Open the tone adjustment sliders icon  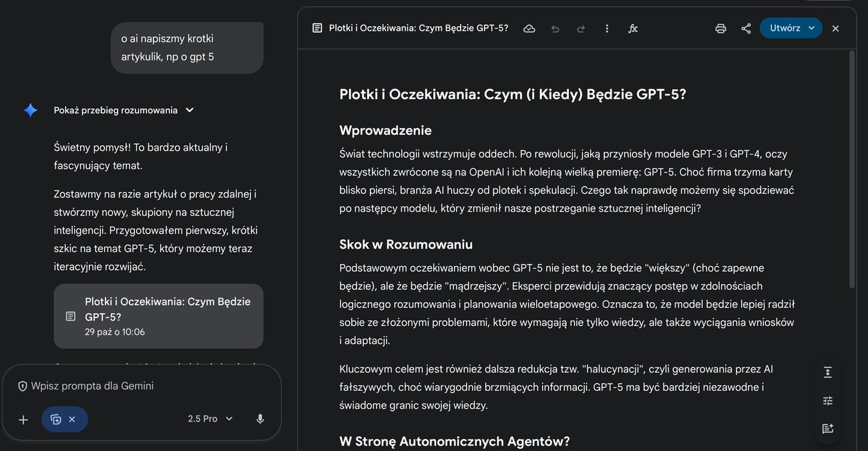click(828, 401)
